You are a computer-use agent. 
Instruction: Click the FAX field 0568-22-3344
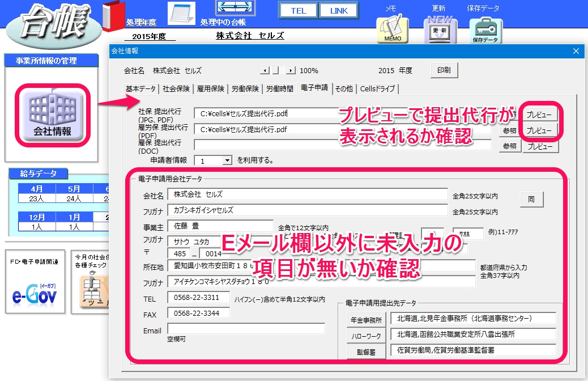199,314
